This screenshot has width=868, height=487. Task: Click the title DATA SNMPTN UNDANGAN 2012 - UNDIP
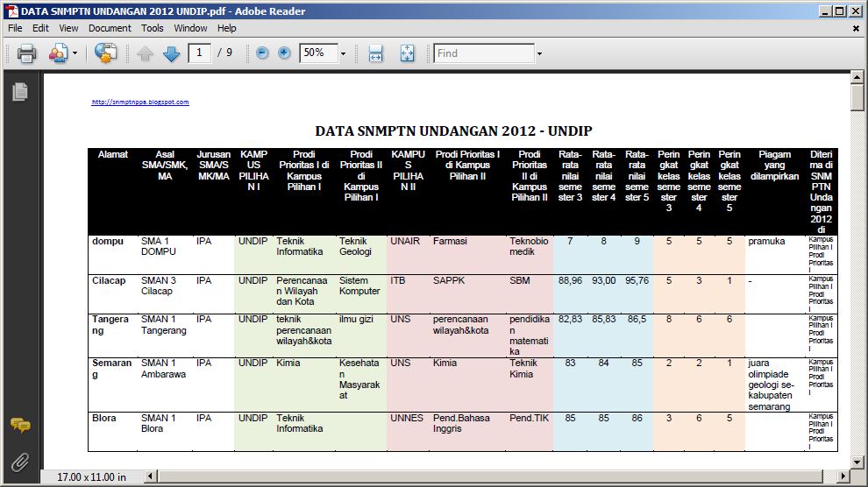pyautogui.click(x=453, y=131)
